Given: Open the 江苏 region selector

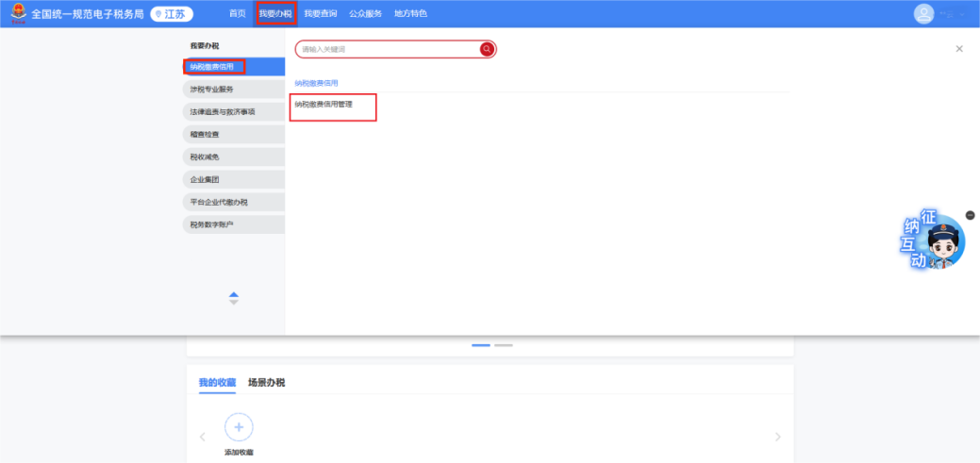Looking at the screenshot, I should click(172, 14).
